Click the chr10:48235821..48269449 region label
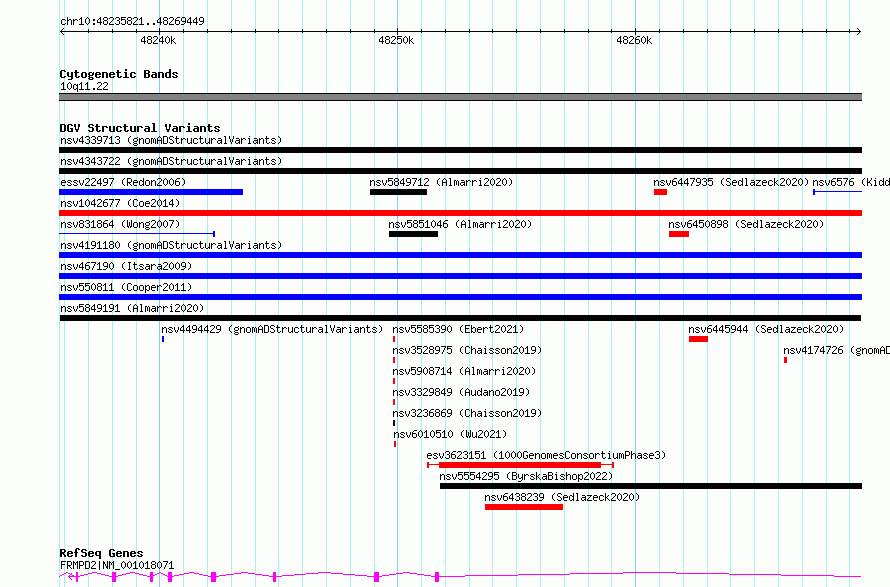Image resolution: width=890 pixels, height=587 pixels. point(132,21)
